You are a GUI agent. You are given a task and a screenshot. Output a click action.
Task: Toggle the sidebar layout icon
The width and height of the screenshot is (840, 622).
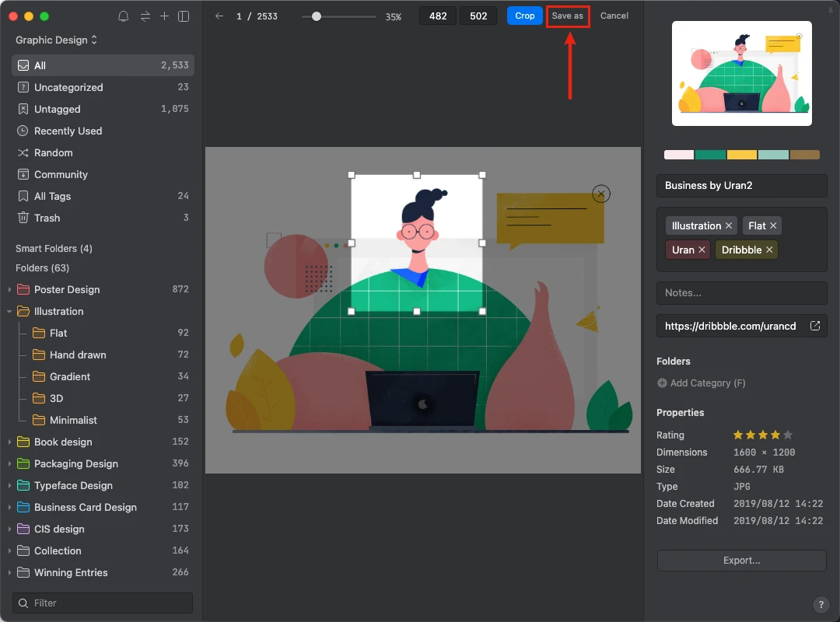[184, 16]
